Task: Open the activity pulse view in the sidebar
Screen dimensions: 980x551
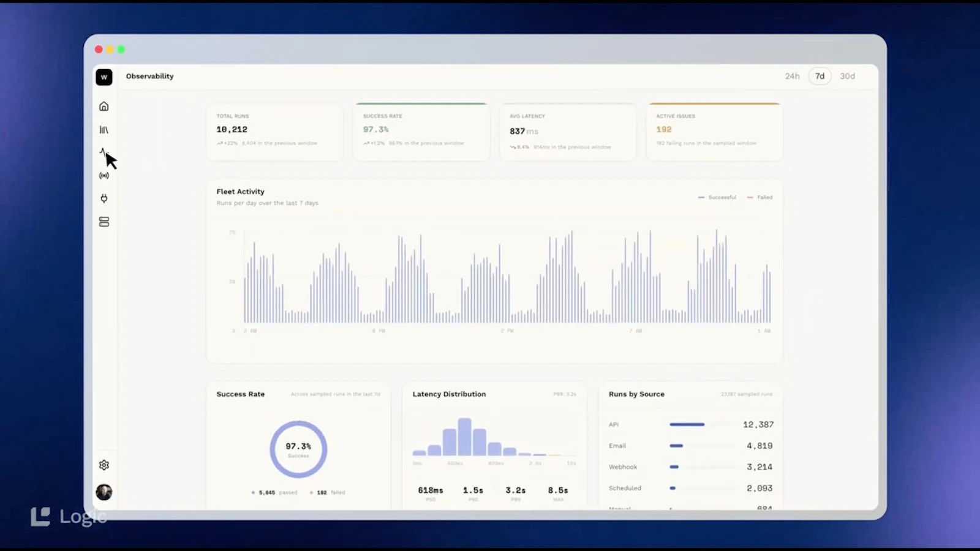Action: (104, 152)
